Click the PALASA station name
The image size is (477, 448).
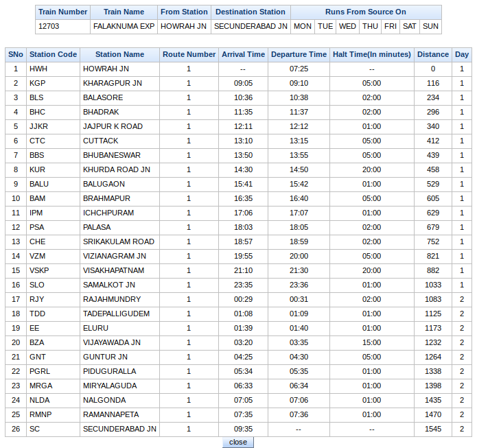(x=97, y=227)
